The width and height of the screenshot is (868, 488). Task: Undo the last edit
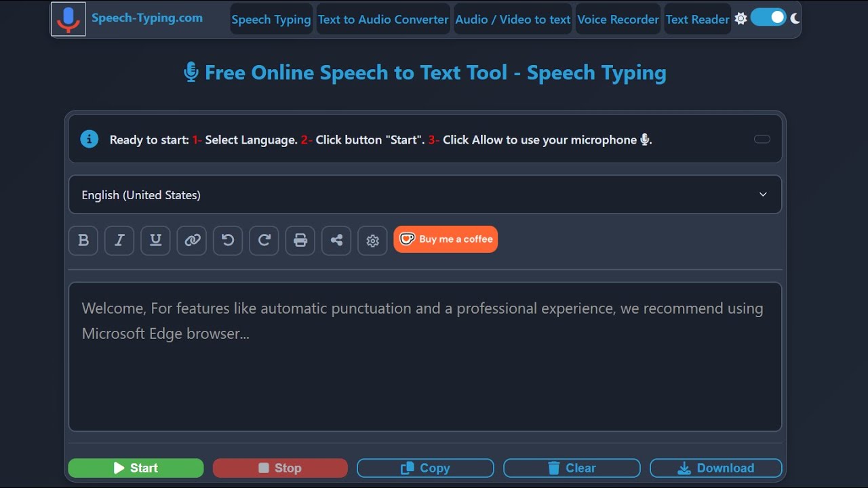[228, 240]
